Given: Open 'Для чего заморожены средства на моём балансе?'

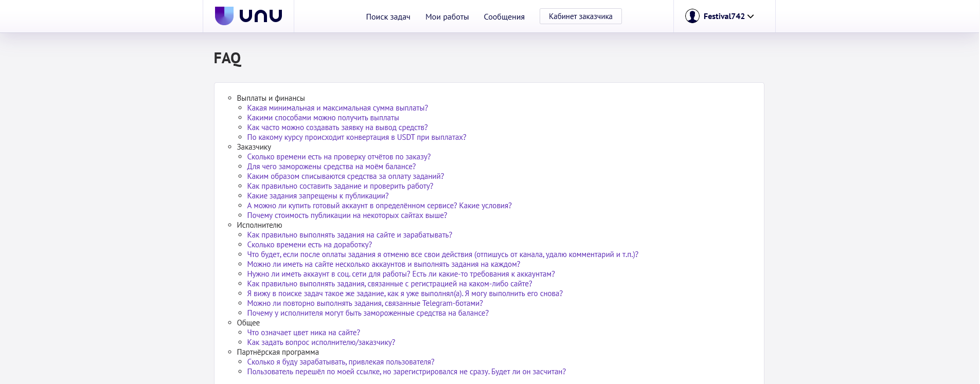Looking at the screenshot, I should coord(331,167).
